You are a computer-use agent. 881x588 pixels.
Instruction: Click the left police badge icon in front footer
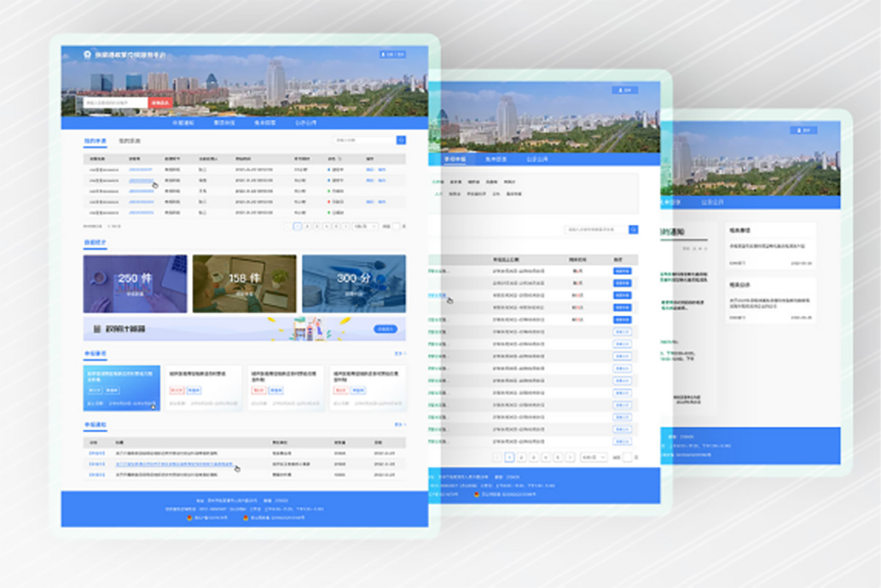193,517
